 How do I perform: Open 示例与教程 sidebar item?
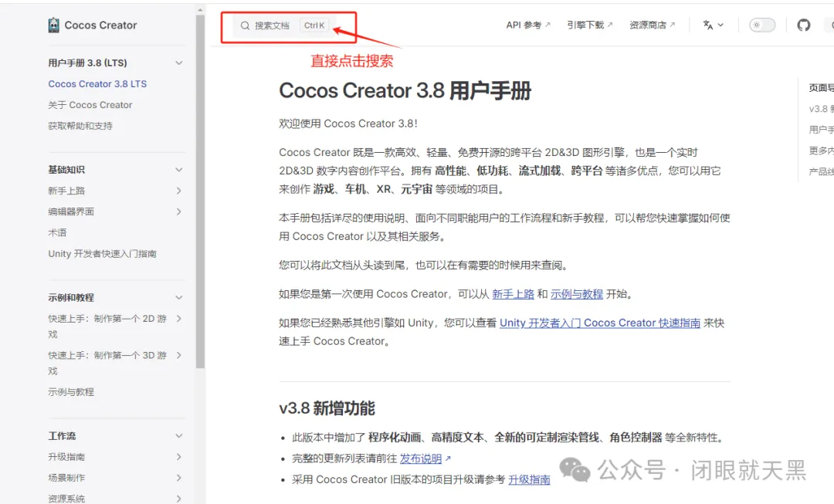click(71, 392)
